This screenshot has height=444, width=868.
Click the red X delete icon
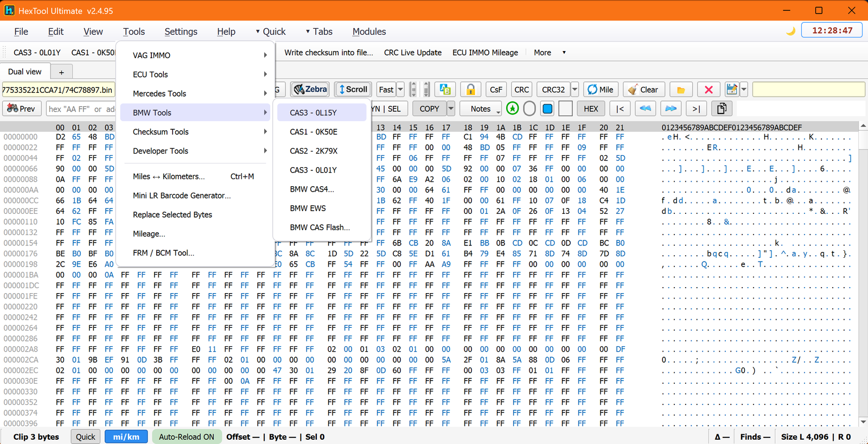[x=709, y=90]
